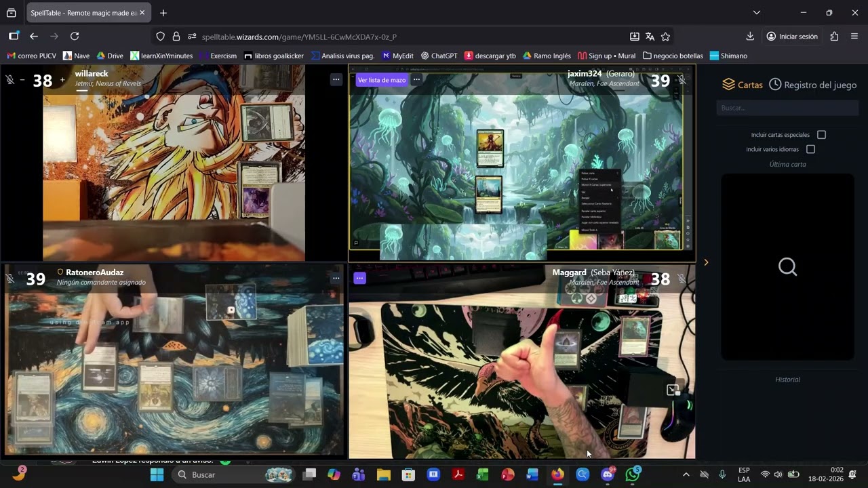
Task: Switch to the Registro del juego tab
Action: click(x=813, y=85)
